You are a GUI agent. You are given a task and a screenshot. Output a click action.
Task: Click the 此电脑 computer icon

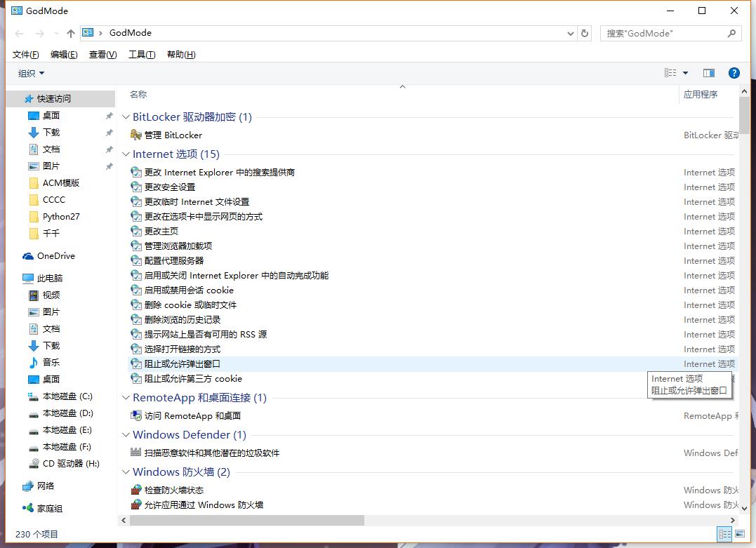(28, 278)
